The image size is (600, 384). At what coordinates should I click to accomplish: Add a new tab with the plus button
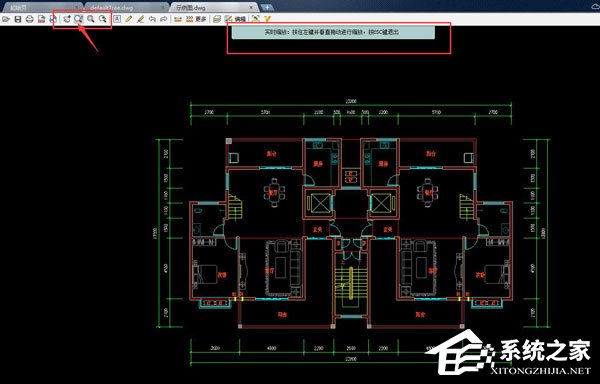267,7
